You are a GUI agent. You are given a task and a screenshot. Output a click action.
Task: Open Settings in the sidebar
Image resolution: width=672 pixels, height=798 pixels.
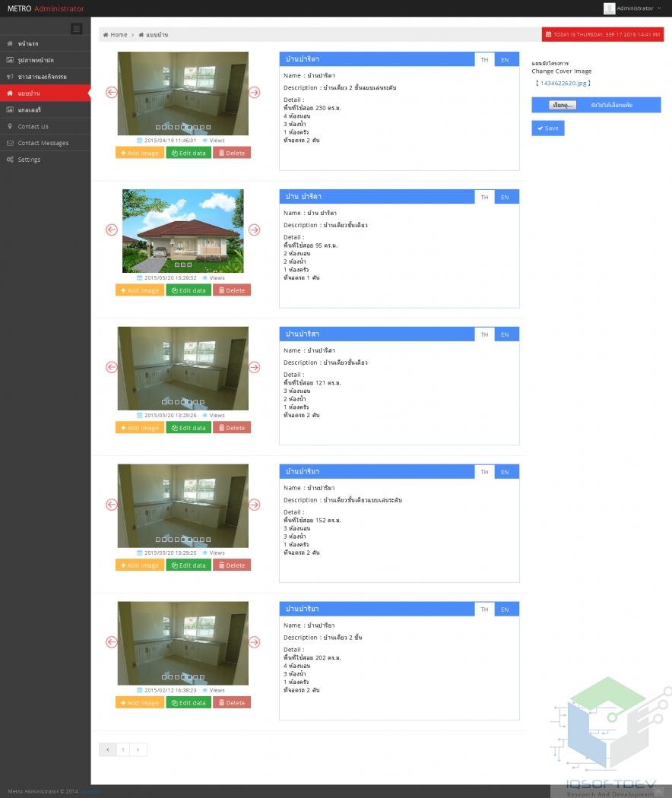(x=46, y=160)
